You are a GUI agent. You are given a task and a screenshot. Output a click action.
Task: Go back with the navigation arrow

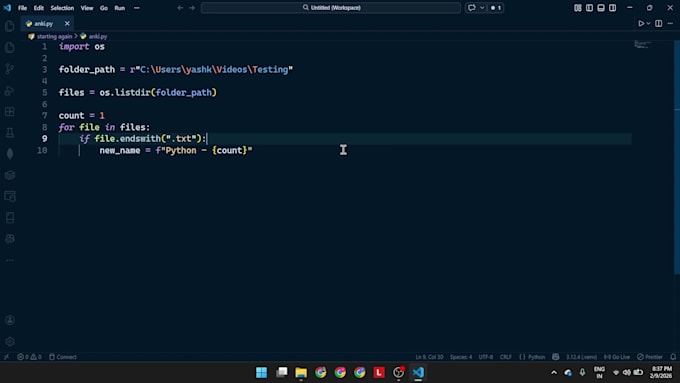click(x=180, y=8)
